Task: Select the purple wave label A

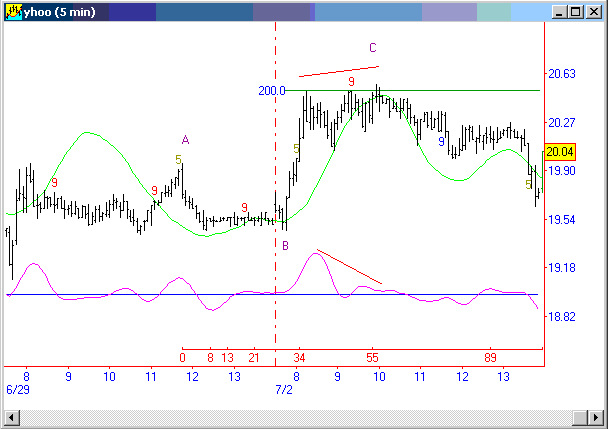Action: [185, 140]
